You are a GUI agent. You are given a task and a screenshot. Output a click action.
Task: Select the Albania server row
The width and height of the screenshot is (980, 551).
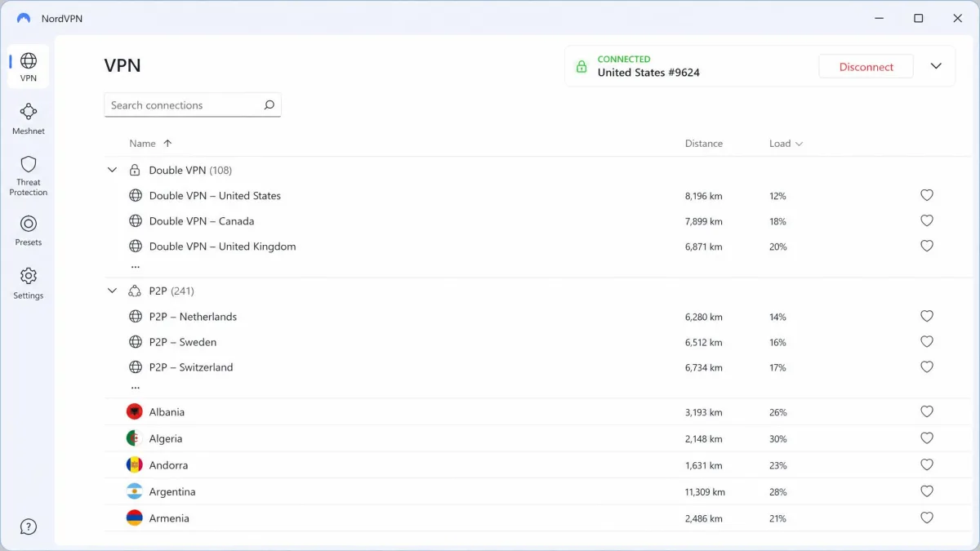coord(539,411)
